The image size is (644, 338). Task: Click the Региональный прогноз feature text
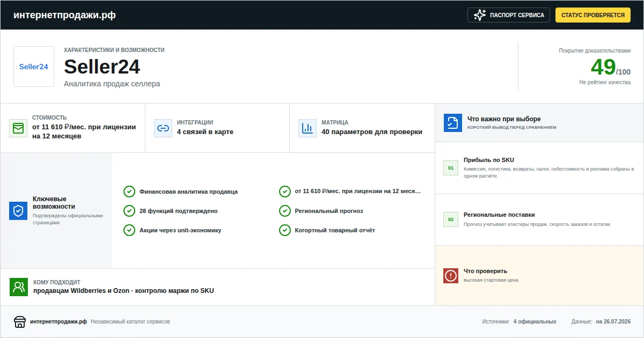329,211
